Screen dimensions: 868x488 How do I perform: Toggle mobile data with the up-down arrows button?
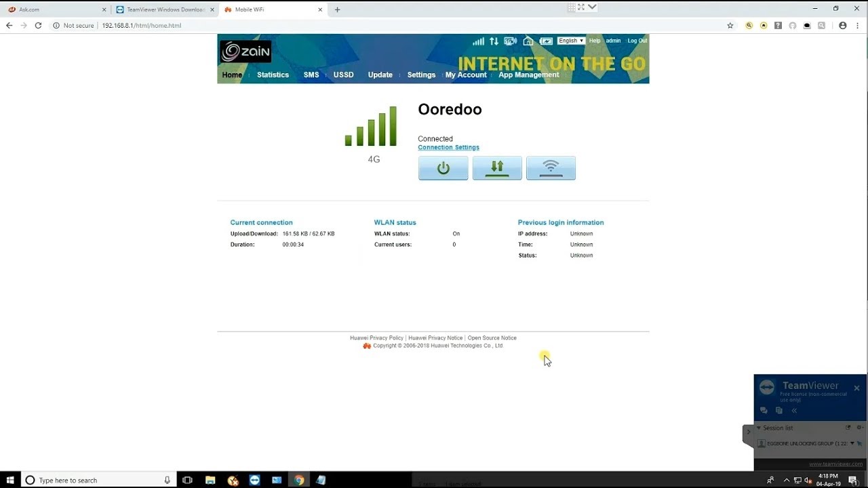[497, 168]
